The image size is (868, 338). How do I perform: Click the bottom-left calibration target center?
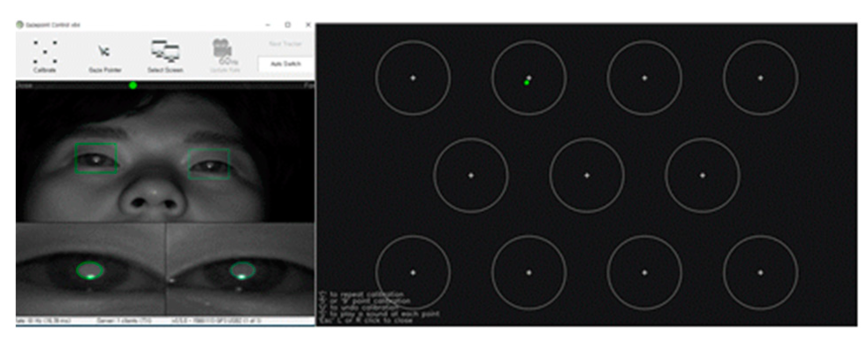(413, 273)
